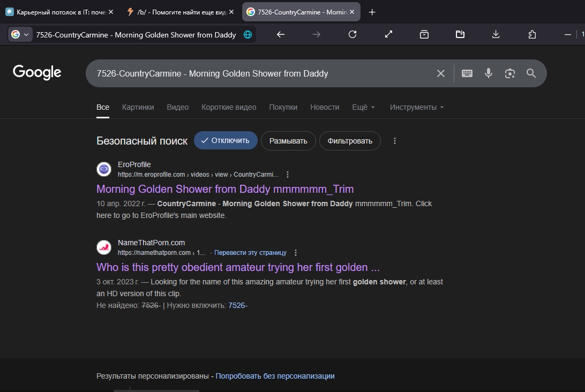
Task: Switch to the 'Новости' results tab
Action: click(325, 108)
